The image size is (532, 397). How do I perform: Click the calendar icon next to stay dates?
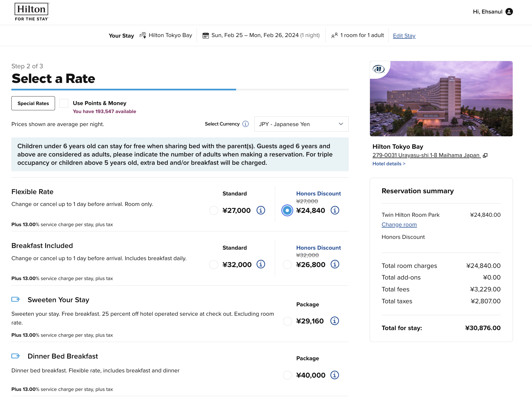pos(205,35)
